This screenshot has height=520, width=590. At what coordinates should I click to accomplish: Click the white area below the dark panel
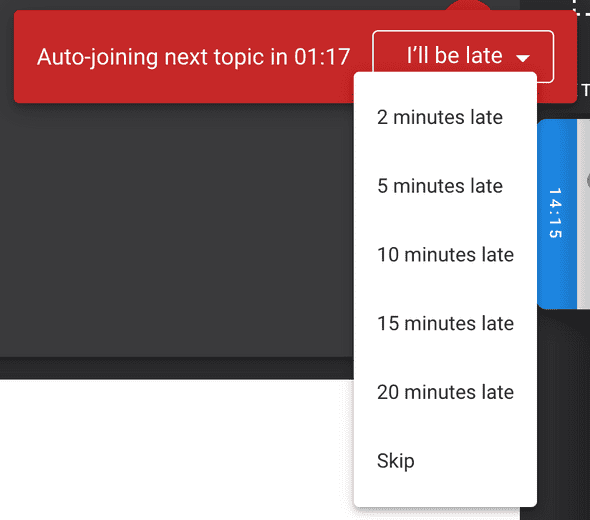coord(176,450)
